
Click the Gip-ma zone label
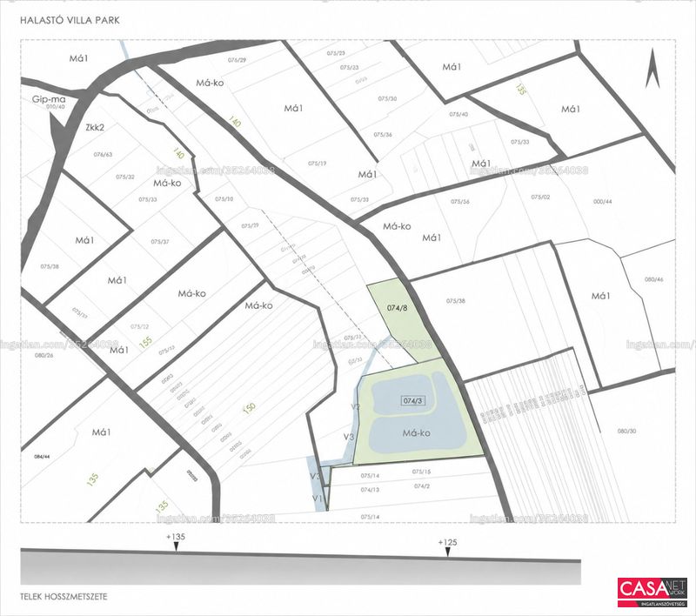click(49, 99)
